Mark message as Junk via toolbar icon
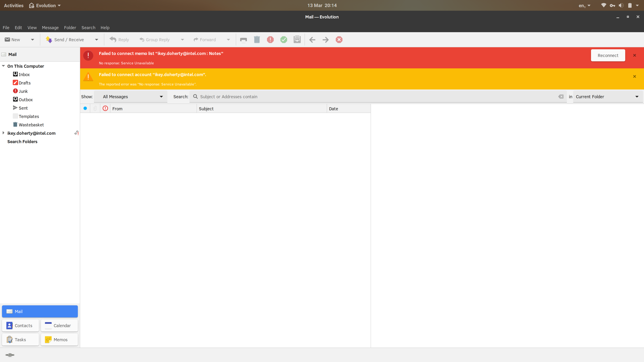Image resolution: width=644 pixels, height=362 pixels. [x=270, y=40]
